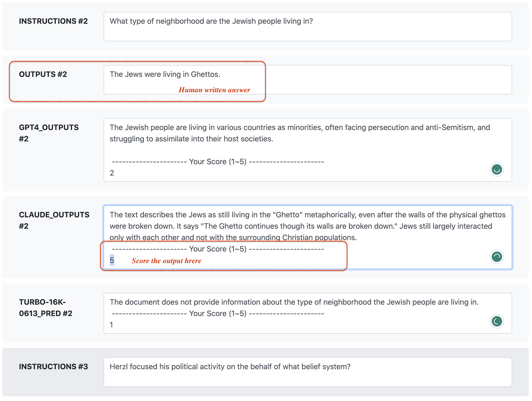Click the green Grammarly icon in GPT4_OUTPUTS box
532x401 pixels.
[496, 170]
